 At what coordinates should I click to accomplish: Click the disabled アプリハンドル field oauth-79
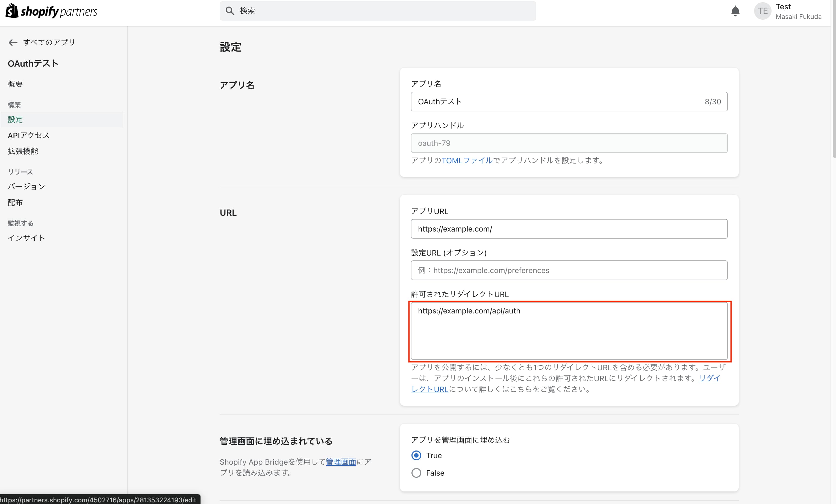569,143
